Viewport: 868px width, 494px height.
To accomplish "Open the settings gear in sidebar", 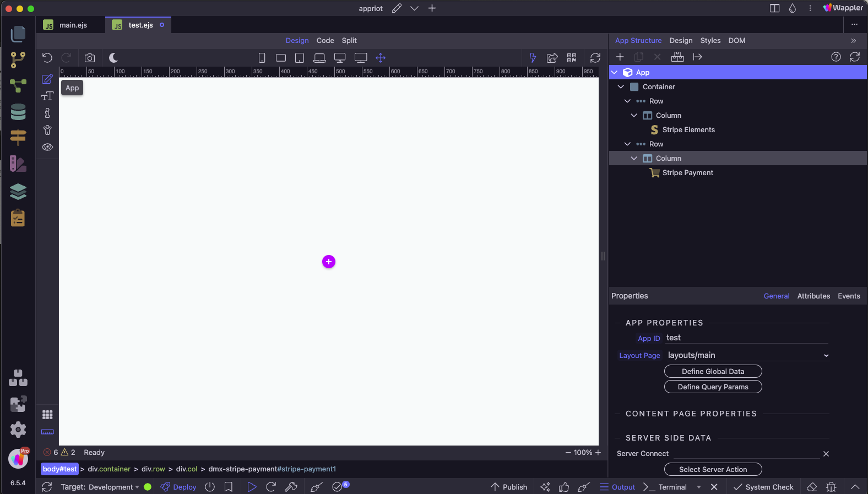I will 18,430.
